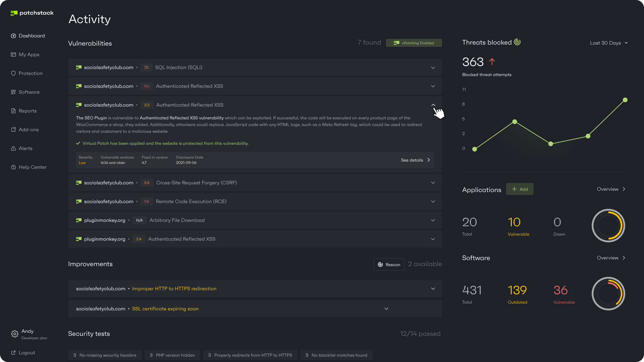
Task: Open Last 30 Days period dropdown
Action: (609, 43)
